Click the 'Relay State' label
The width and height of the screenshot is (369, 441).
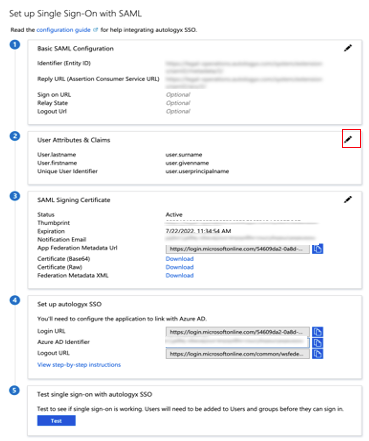tap(52, 103)
